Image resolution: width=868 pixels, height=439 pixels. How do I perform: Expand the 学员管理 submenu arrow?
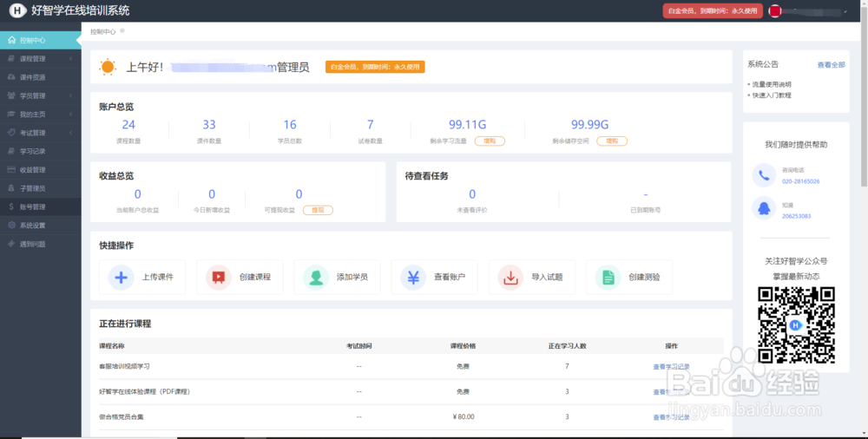pos(71,95)
